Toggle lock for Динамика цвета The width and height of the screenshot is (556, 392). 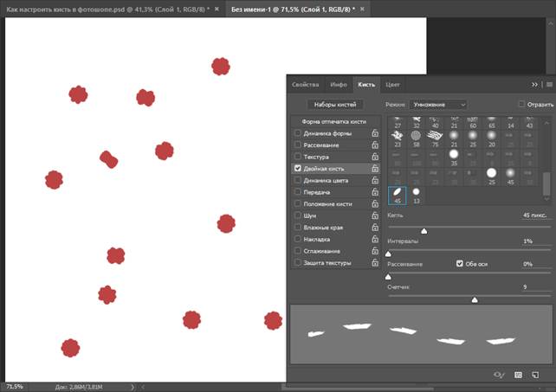point(375,180)
